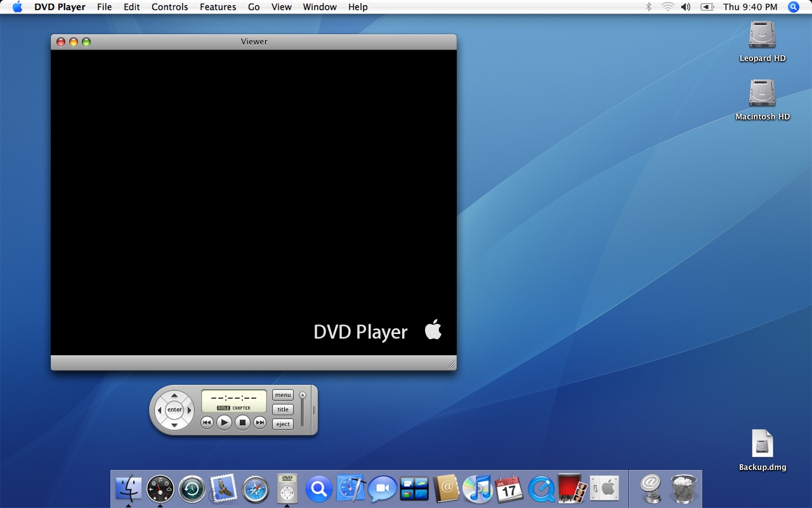Open Mail from the Dock

[x=224, y=489]
